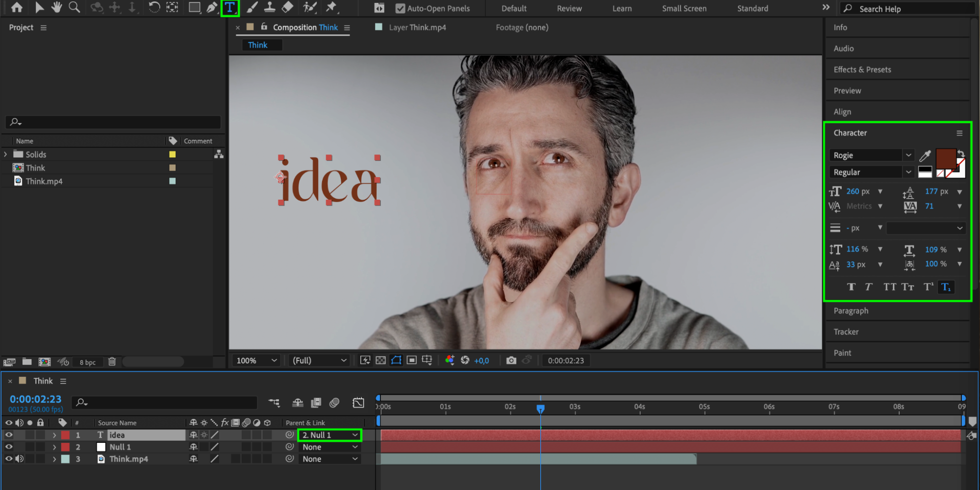Click the trash icon in Project panel

112,362
